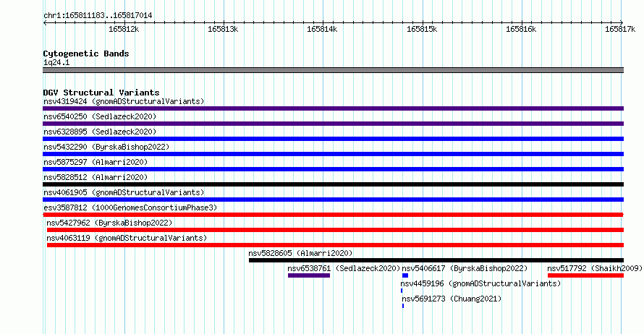Image resolution: width=644 pixels, height=334 pixels.
Task: Open the nsv5875297 (Almarri2020) label
Action: [x=96, y=162]
